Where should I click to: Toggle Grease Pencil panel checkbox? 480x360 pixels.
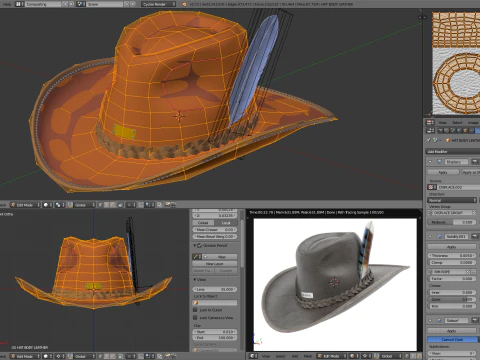pyautogui.click(x=200, y=246)
